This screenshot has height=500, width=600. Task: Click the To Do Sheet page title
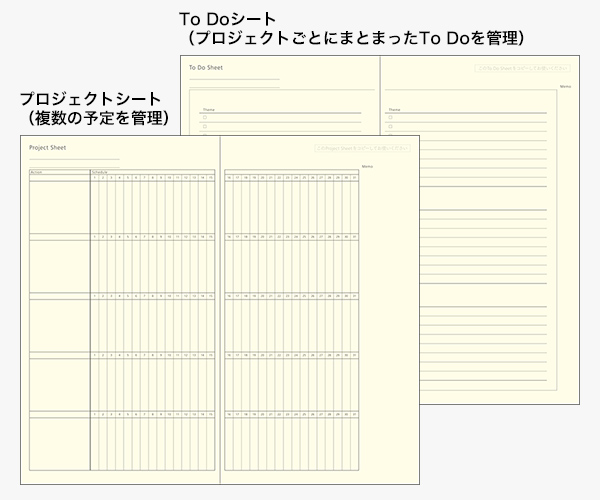tap(208, 68)
